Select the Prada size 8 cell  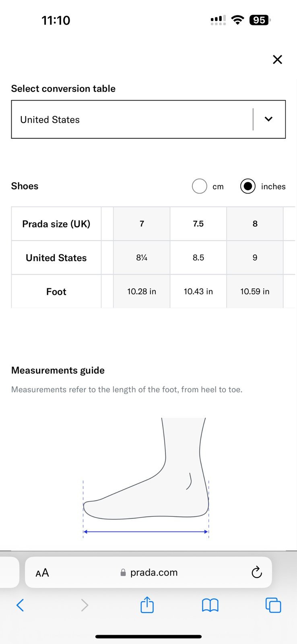pos(255,224)
